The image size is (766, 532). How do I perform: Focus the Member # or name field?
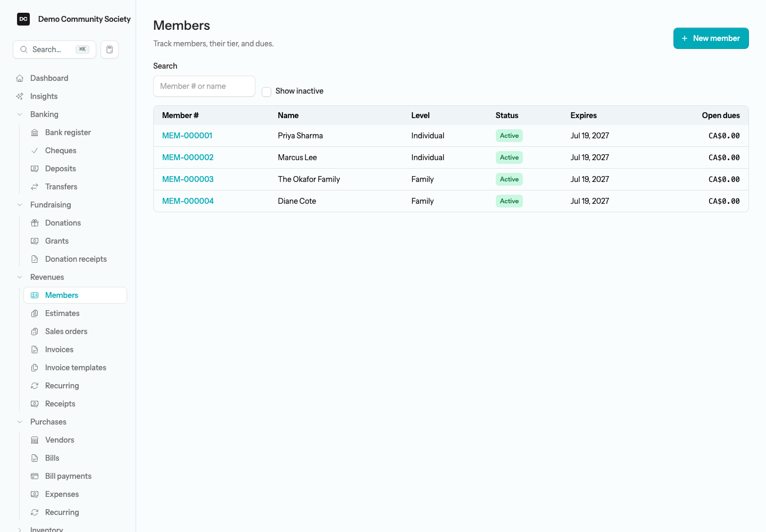click(x=204, y=86)
